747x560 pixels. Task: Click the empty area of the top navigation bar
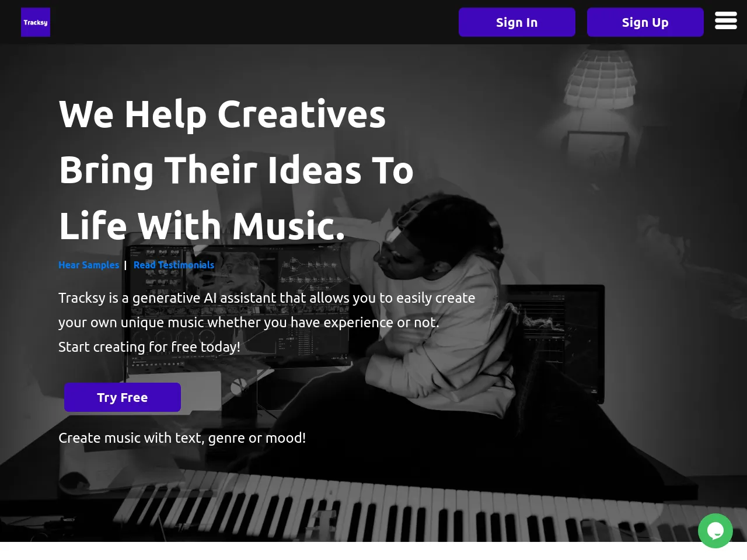click(x=251, y=22)
